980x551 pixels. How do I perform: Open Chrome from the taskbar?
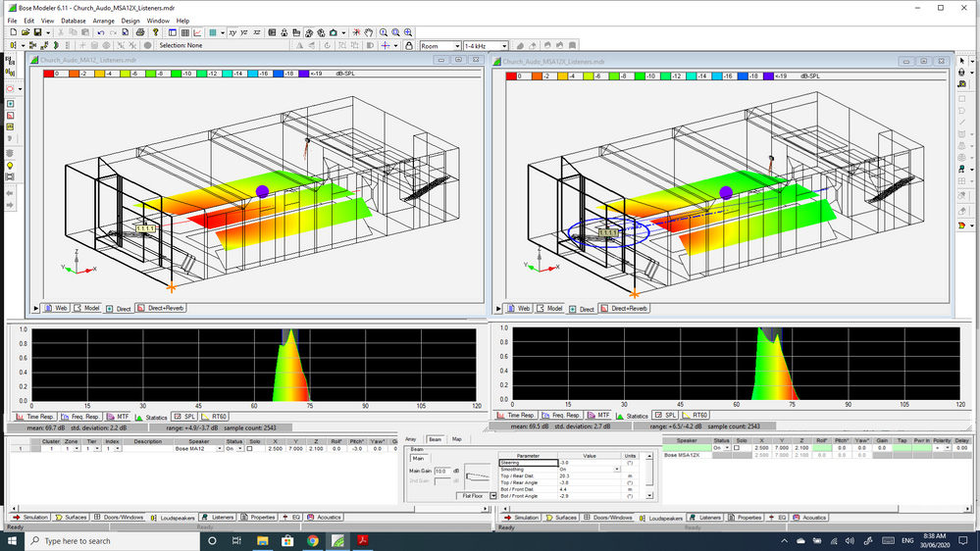click(x=313, y=540)
